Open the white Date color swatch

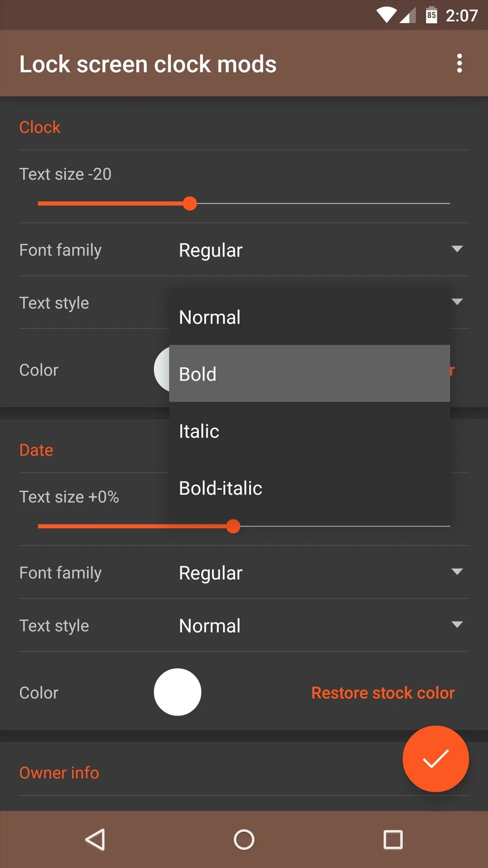click(177, 692)
